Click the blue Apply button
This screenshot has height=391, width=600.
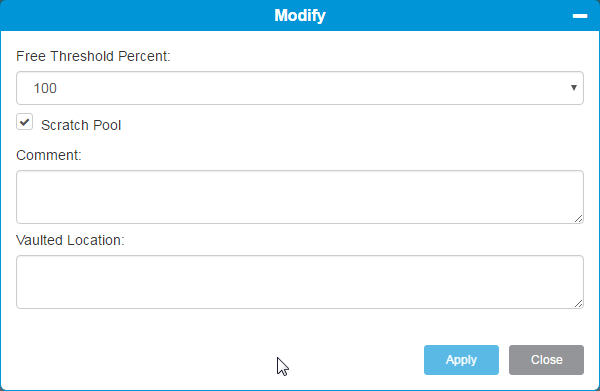pos(461,360)
